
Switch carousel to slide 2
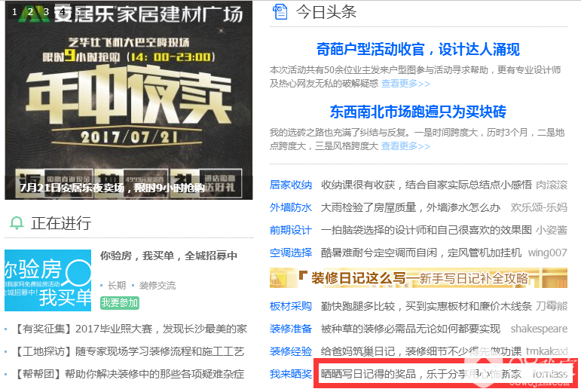click(x=30, y=12)
